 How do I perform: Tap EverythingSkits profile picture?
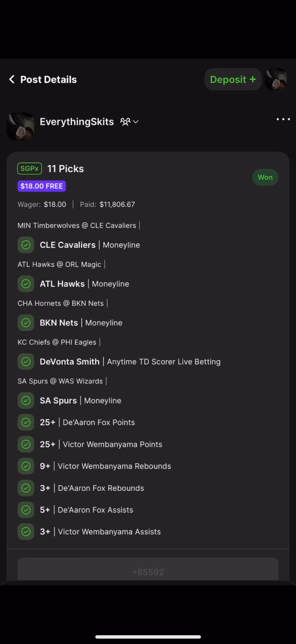point(20,126)
